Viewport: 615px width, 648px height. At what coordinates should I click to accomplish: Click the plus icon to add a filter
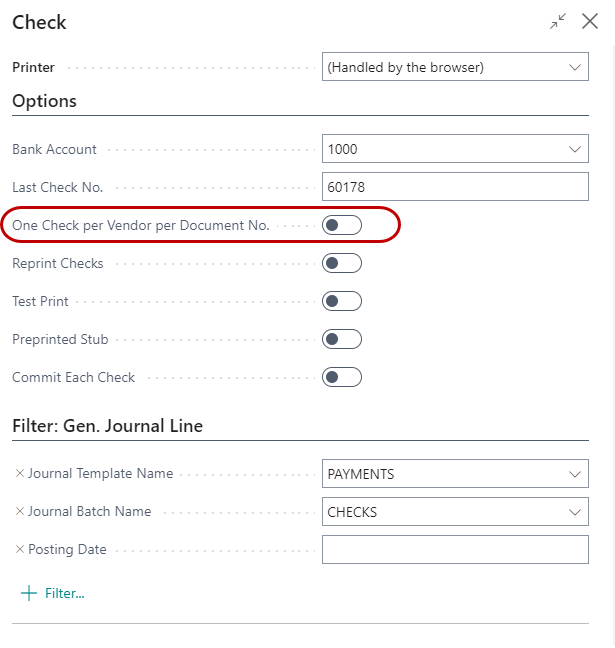[28, 593]
